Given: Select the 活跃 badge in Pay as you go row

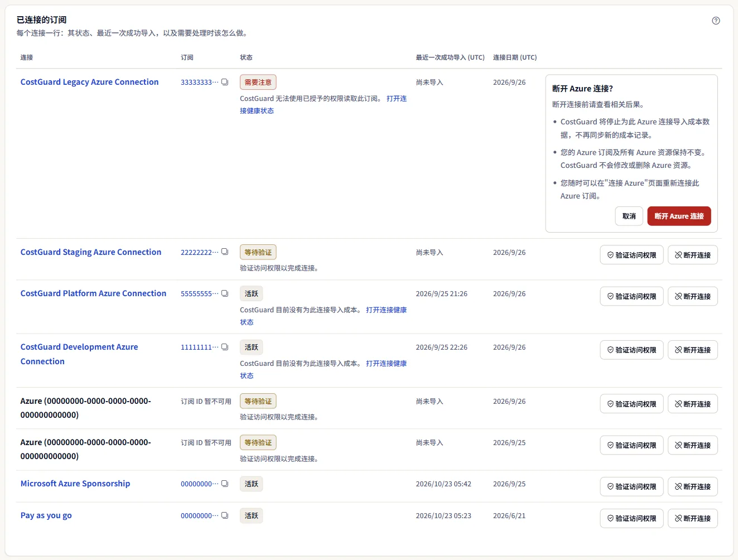Looking at the screenshot, I should (x=251, y=515).
